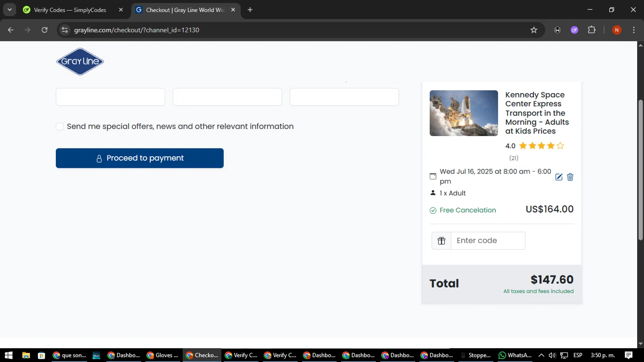Image resolution: width=644 pixels, height=362 pixels.
Task: Click the Gray Line logo
Action: click(80, 62)
